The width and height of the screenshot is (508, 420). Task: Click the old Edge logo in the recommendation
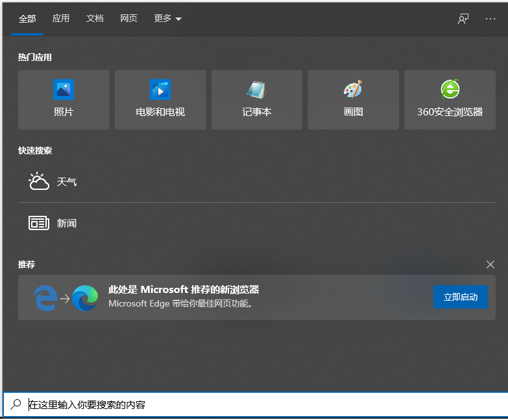(x=45, y=298)
